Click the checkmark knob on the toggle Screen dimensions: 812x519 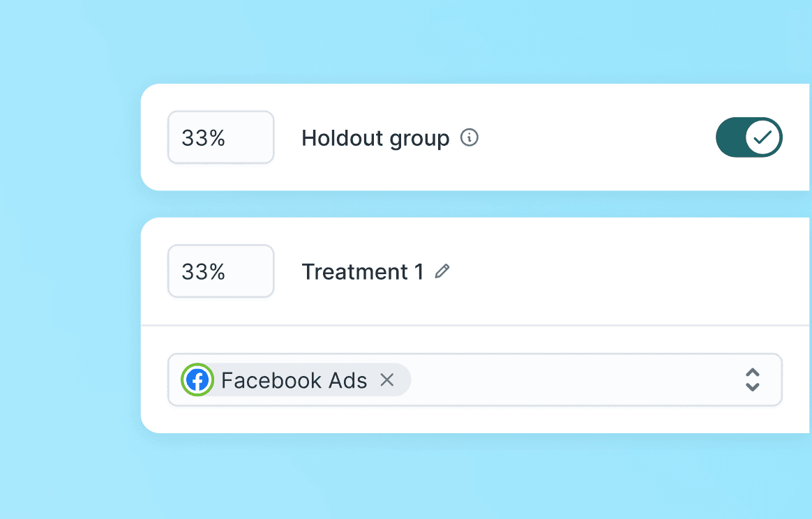click(x=763, y=137)
